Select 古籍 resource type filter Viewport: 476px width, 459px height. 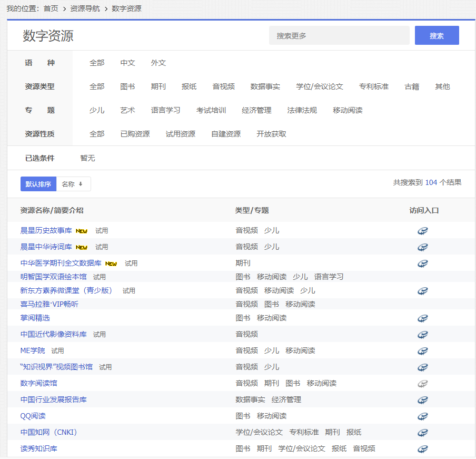pos(412,86)
